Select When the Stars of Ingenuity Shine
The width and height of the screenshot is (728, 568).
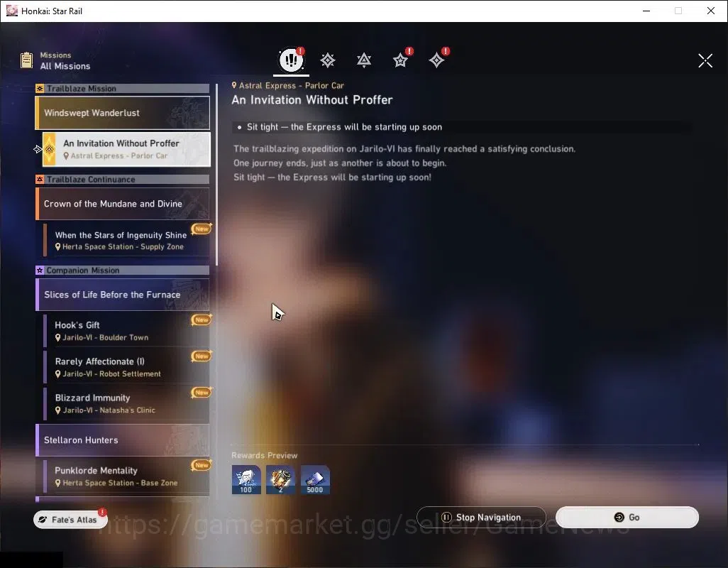tap(126, 240)
